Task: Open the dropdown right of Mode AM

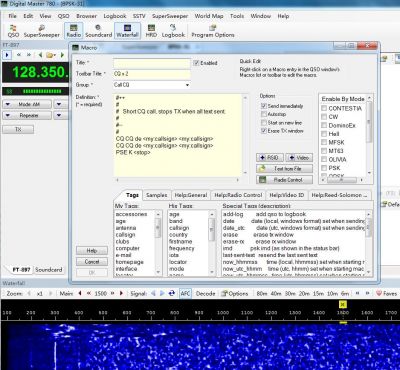Action: click(60, 104)
